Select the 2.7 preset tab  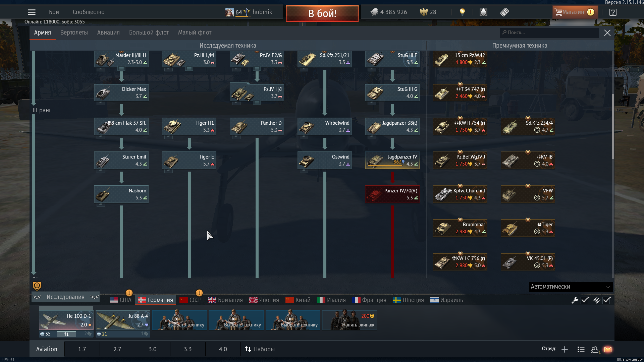point(117,349)
